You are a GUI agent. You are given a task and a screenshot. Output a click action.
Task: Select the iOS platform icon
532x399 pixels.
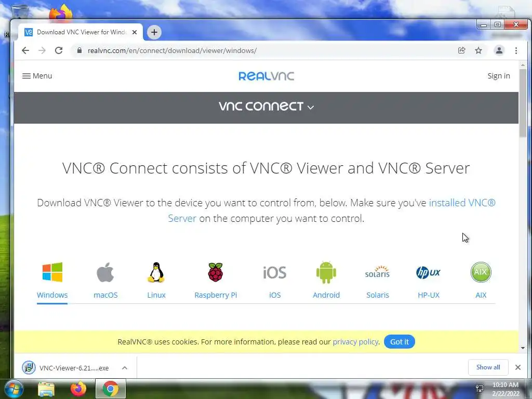click(x=275, y=272)
